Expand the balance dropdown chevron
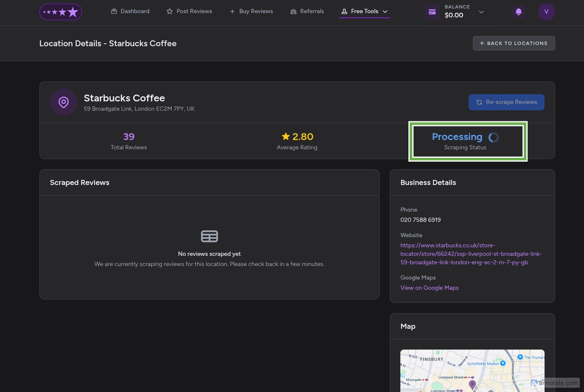This screenshot has width=584, height=392. tap(481, 12)
